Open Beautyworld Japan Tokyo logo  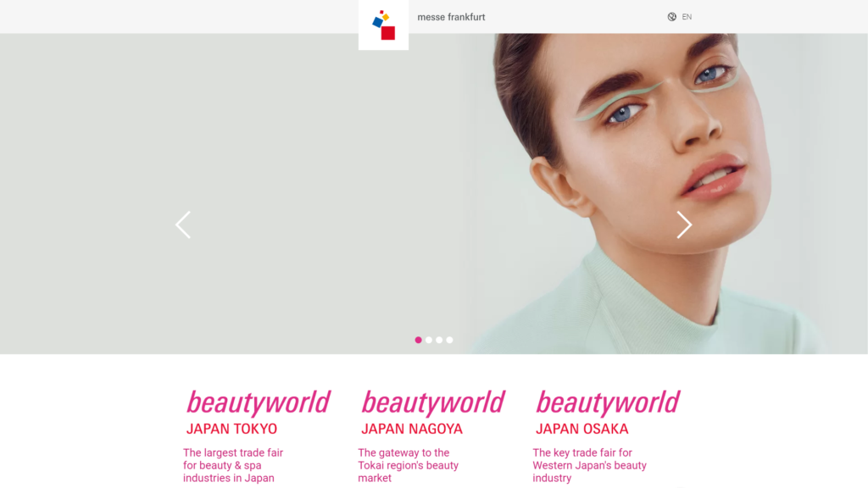[x=258, y=413]
